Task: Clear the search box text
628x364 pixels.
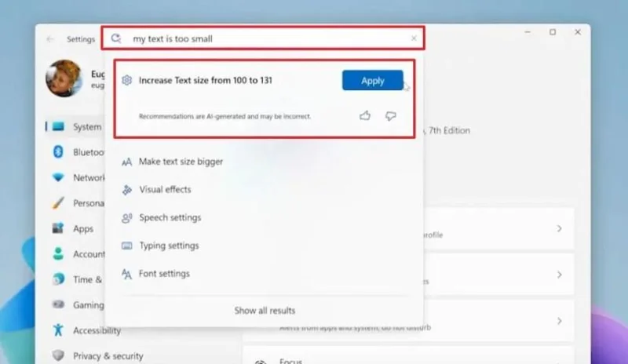Action: 414,38
